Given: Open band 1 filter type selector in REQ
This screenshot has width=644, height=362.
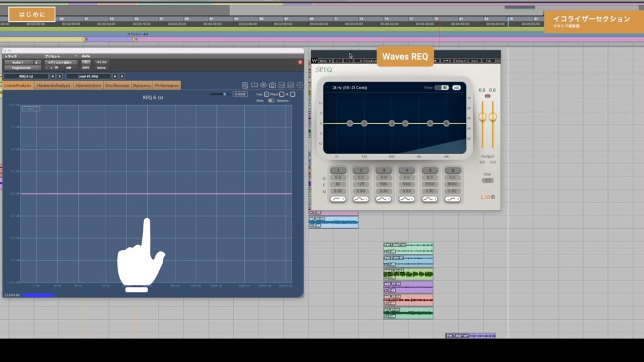Looking at the screenshot, I should tap(338, 199).
